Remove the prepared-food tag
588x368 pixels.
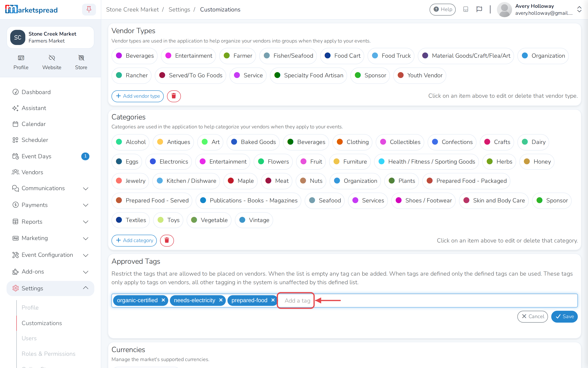(273, 300)
